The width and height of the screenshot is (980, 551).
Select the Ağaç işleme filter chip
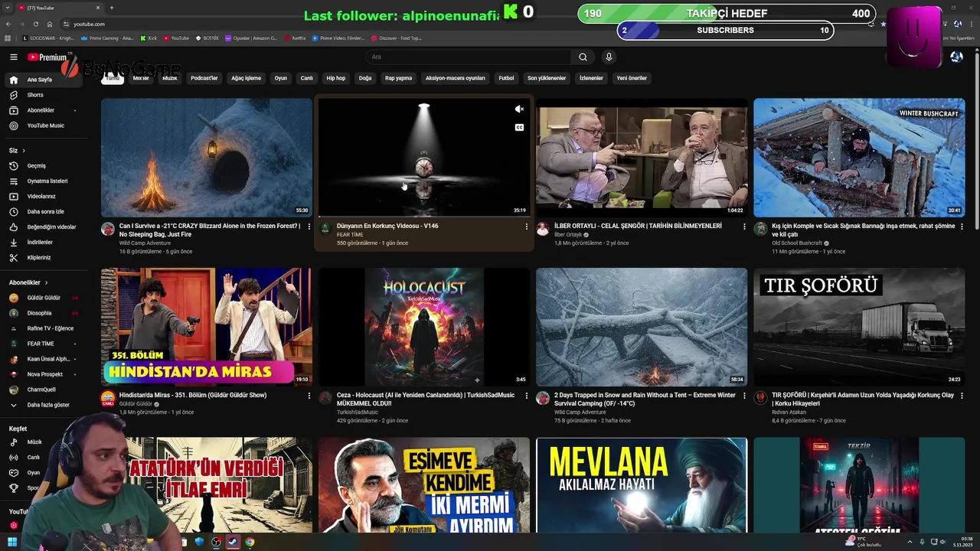click(247, 78)
